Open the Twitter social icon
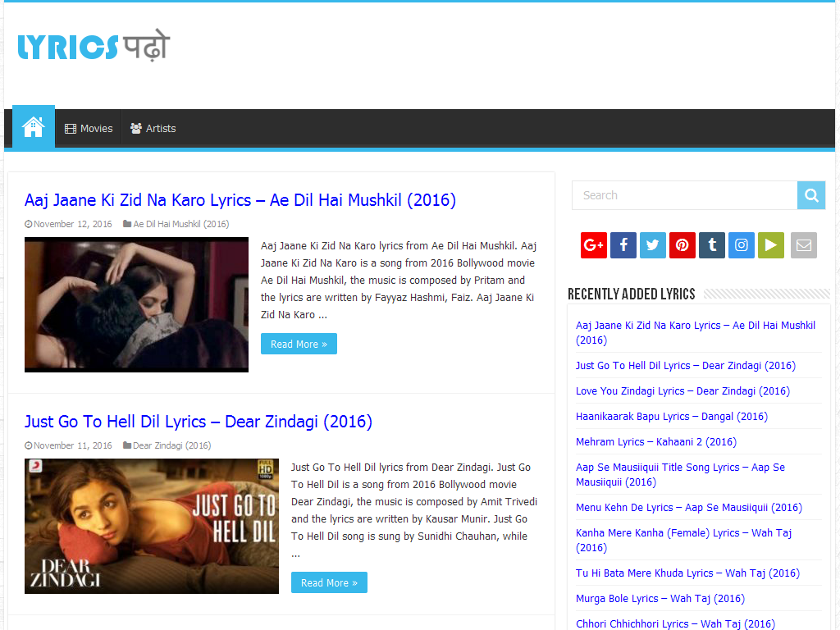 click(x=653, y=245)
